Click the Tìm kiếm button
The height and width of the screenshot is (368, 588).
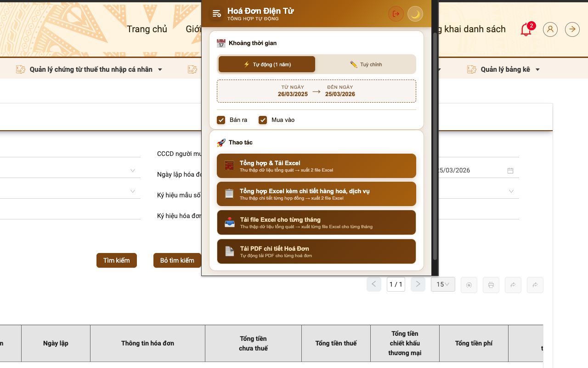click(117, 260)
